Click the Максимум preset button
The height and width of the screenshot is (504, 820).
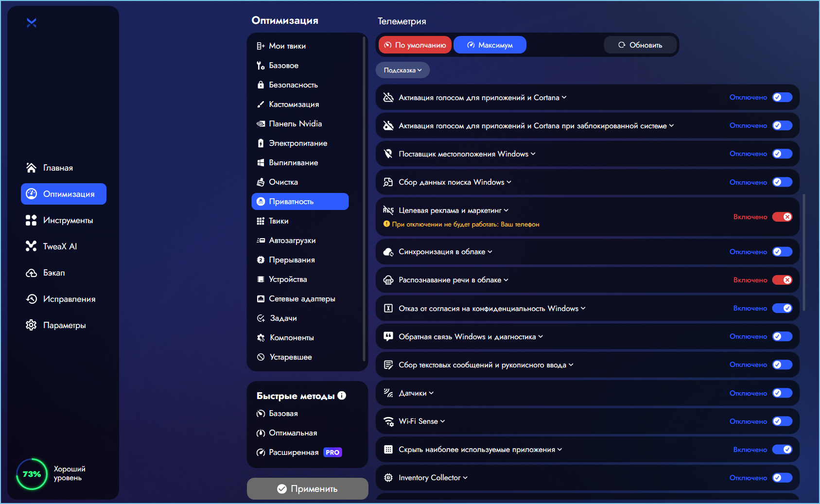point(490,45)
